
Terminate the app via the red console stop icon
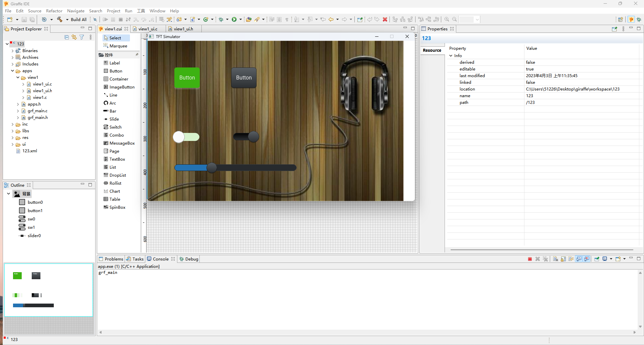click(x=529, y=259)
